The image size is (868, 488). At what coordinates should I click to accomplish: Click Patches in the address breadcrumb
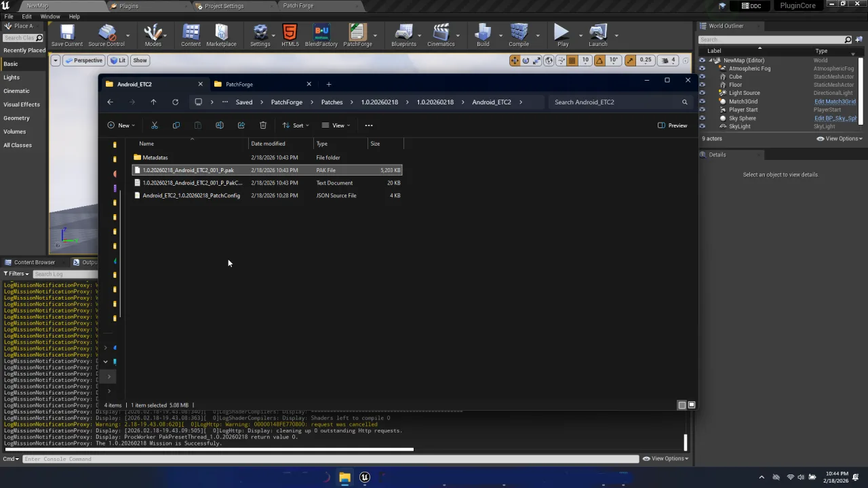[332, 102]
